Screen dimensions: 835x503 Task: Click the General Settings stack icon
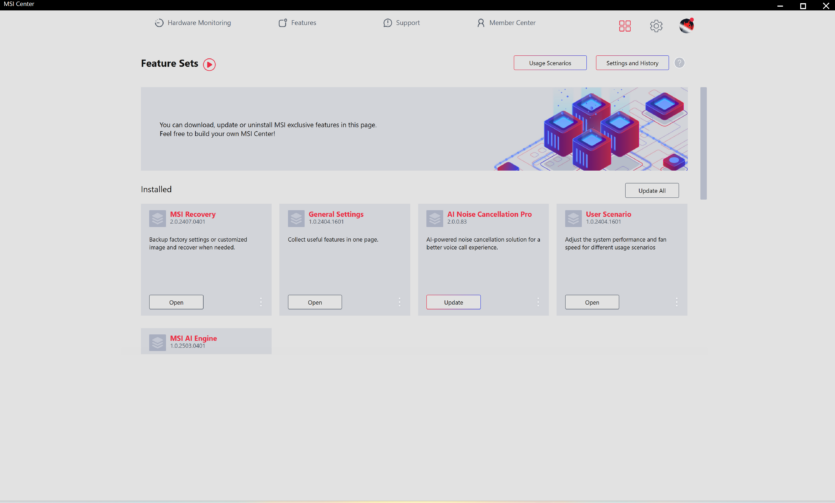tap(296, 218)
